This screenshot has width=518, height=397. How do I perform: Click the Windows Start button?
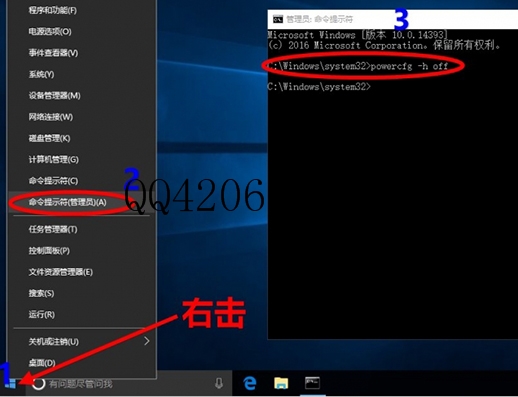[11, 383]
